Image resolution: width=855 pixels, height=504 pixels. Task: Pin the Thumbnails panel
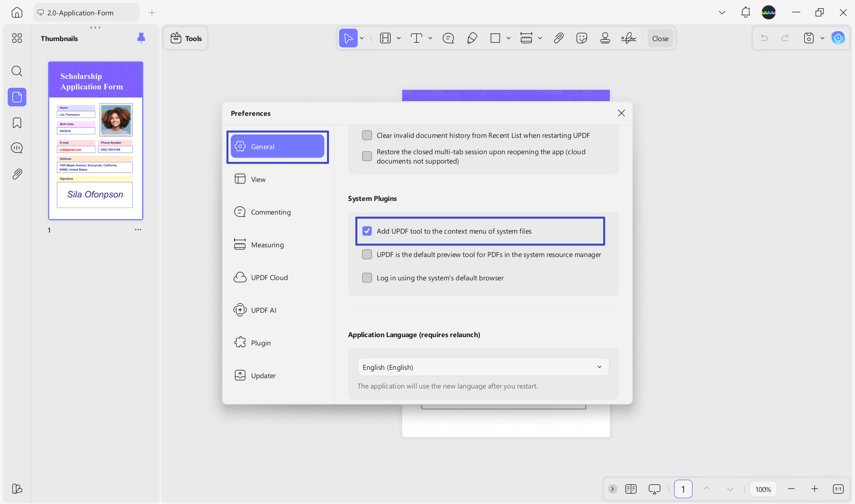pyautogui.click(x=141, y=38)
